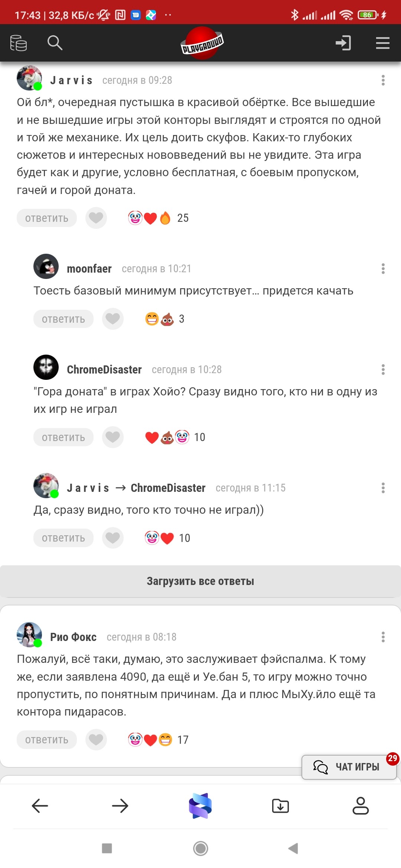This screenshot has width=401, height=868.
Task: Toggle like heart on Рио Фокс comment
Action: (x=96, y=740)
